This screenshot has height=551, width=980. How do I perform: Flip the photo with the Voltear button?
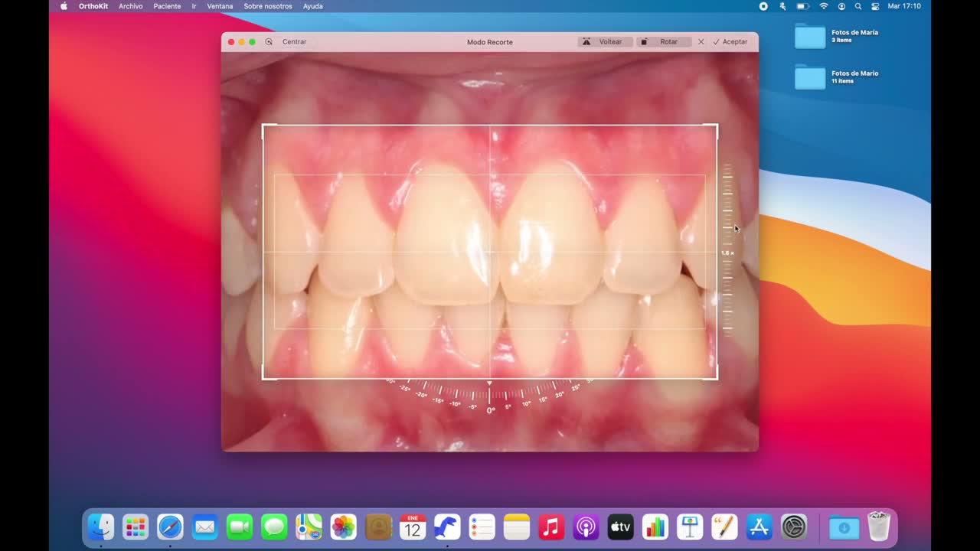click(x=605, y=42)
